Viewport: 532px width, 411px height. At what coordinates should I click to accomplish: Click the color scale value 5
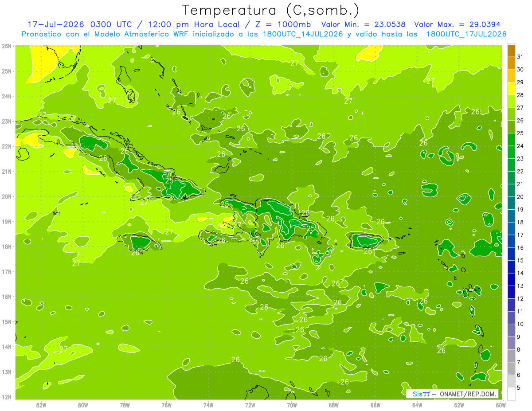coord(519,388)
